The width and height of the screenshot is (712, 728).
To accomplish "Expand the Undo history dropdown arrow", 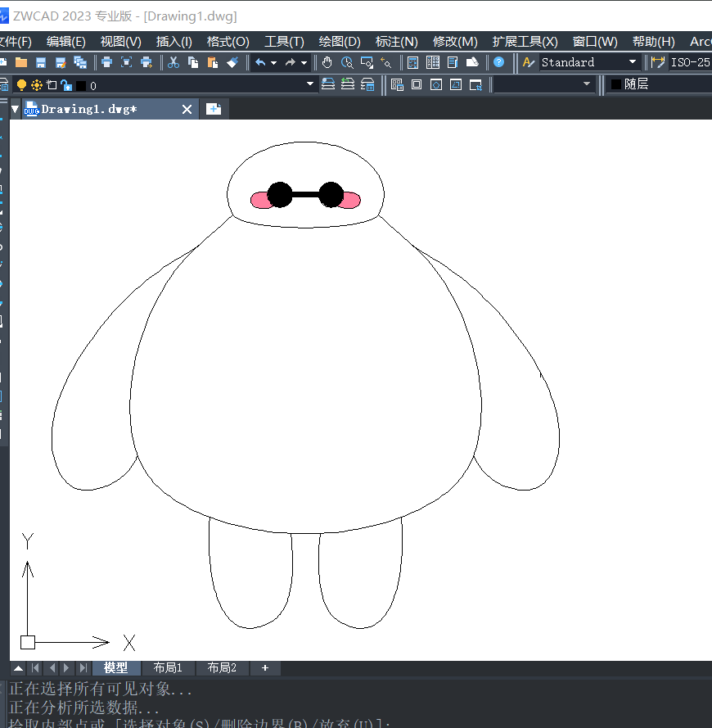I will [274, 63].
